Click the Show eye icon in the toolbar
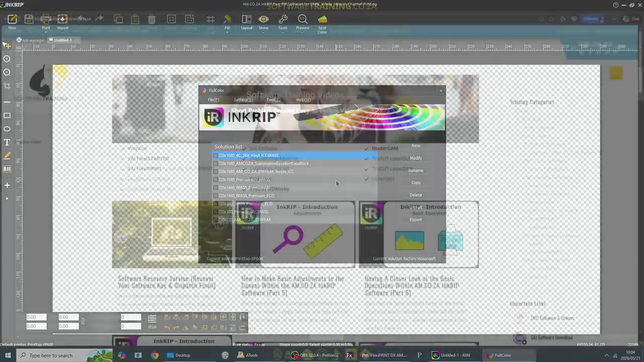This screenshot has width=644, height=362. point(263,19)
